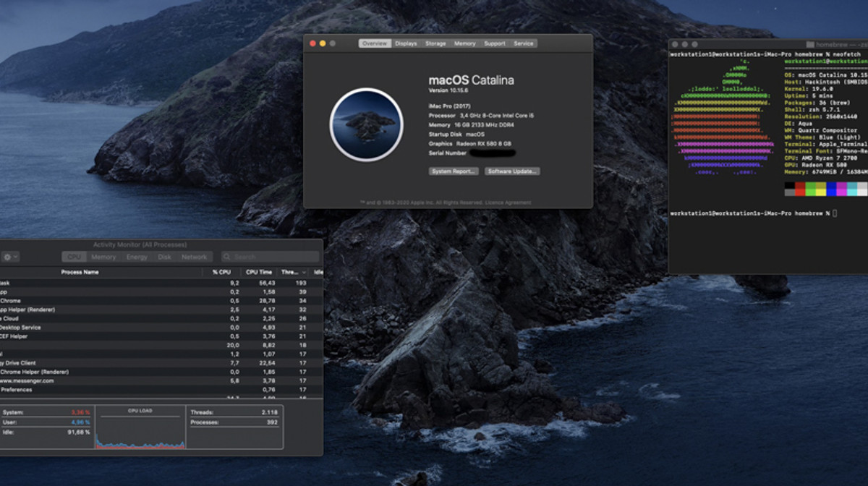Screen dimensions: 868x486
Task: Select Energy tab in Activity Monitor
Action: pyautogui.click(x=137, y=257)
